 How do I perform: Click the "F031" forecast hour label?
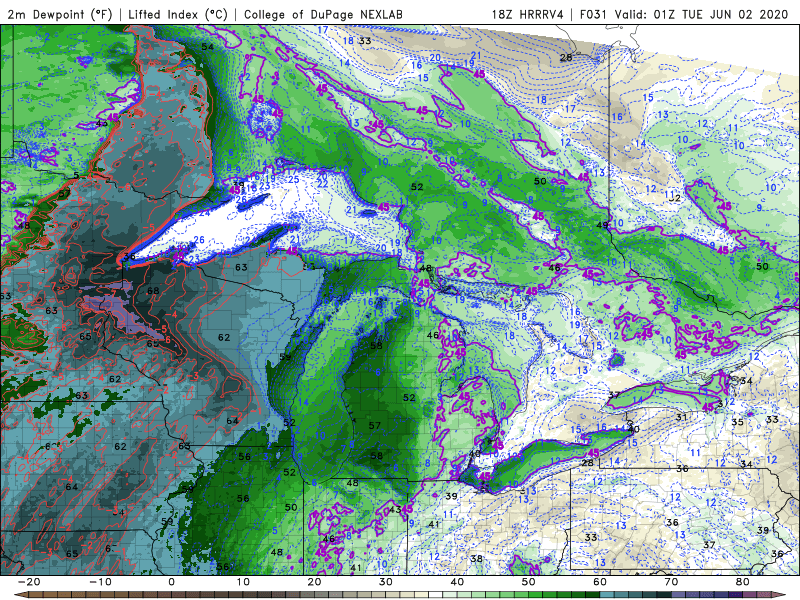point(593,14)
